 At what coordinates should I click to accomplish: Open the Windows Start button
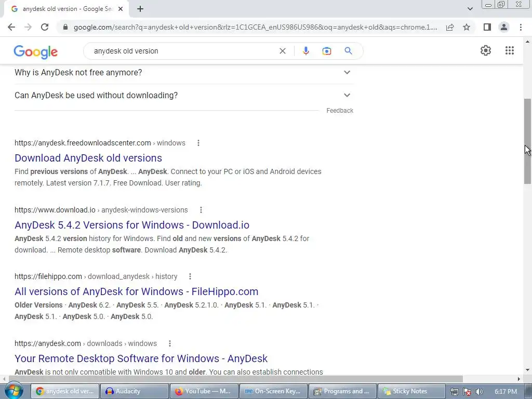click(x=14, y=391)
